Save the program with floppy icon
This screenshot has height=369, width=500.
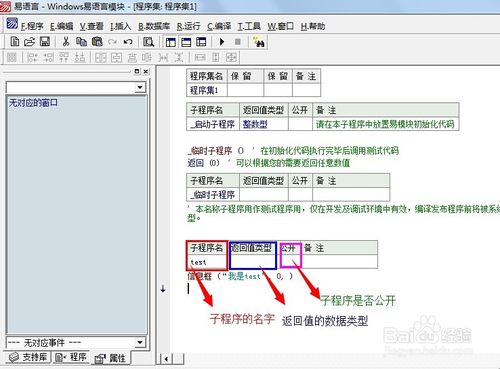click(45, 42)
